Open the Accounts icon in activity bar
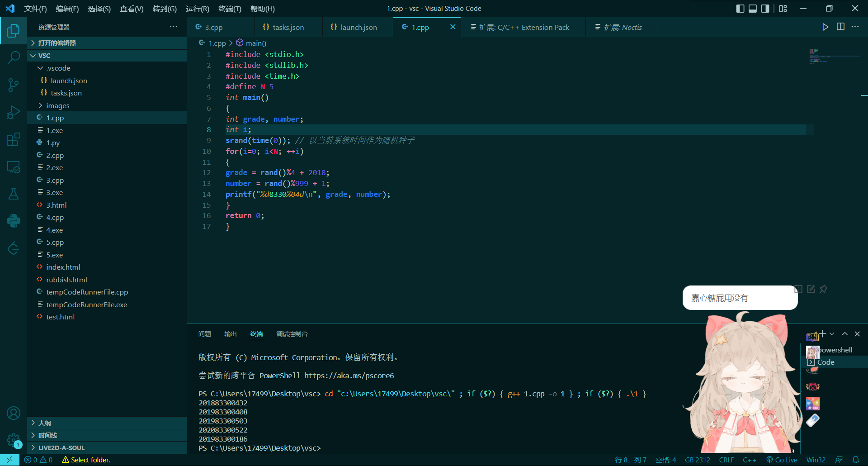Viewport: 868px width, 466px height. pyautogui.click(x=14, y=413)
